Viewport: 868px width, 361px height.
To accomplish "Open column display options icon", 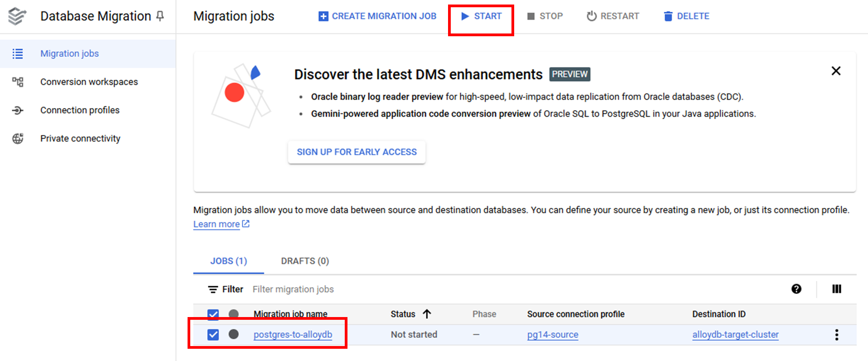I will [837, 289].
